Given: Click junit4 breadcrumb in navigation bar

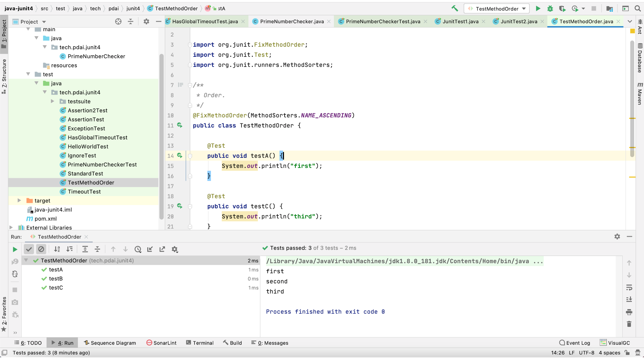Looking at the screenshot, I should coord(133,8).
